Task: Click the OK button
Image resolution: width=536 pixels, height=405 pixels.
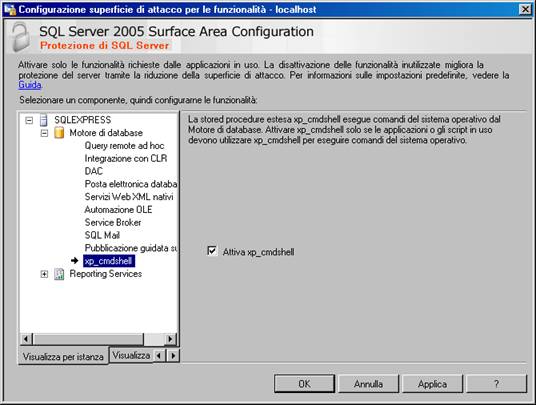Action: (304, 384)
